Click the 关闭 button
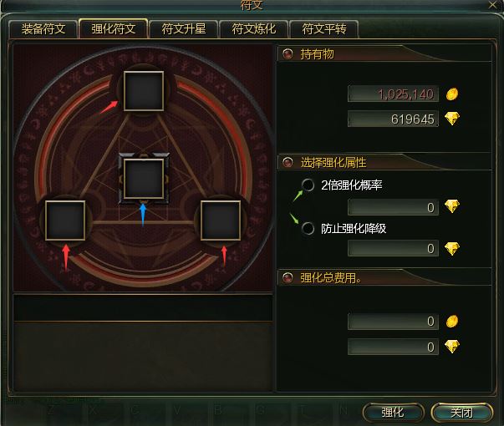Image resolution: width=504 pixels, height=426 pixels. (x=462, y=413)
